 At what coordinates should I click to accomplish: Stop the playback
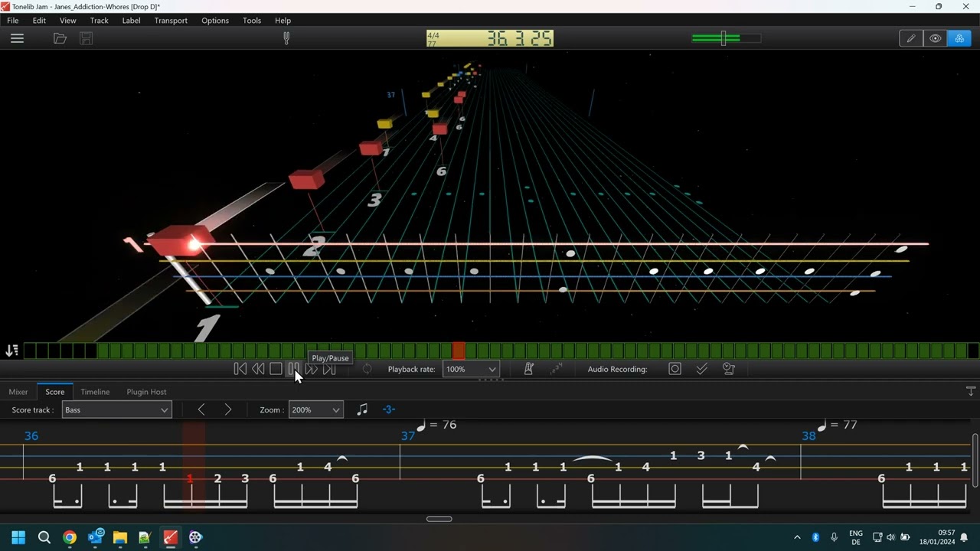pos(276,369)
